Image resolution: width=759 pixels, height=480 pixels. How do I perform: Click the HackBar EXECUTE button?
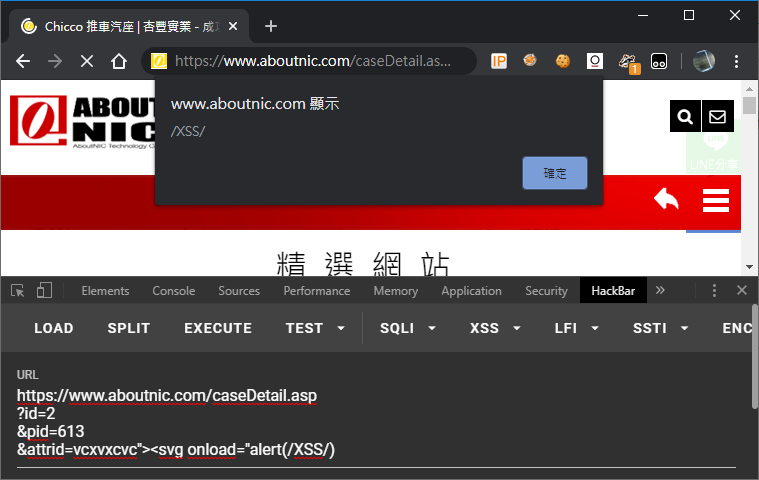pyautogui.click(x=218, y=328)
